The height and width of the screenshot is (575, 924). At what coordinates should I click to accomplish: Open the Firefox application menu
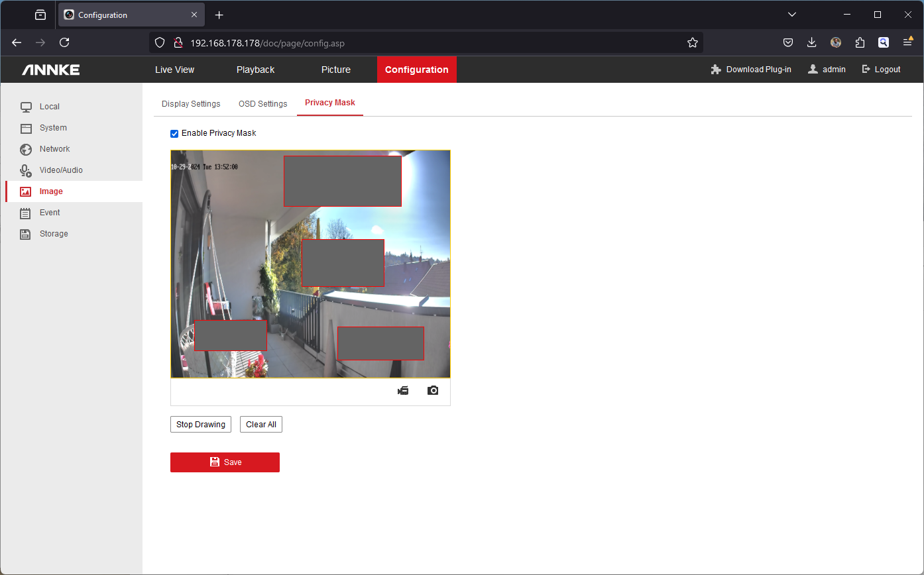coord(907,43)
